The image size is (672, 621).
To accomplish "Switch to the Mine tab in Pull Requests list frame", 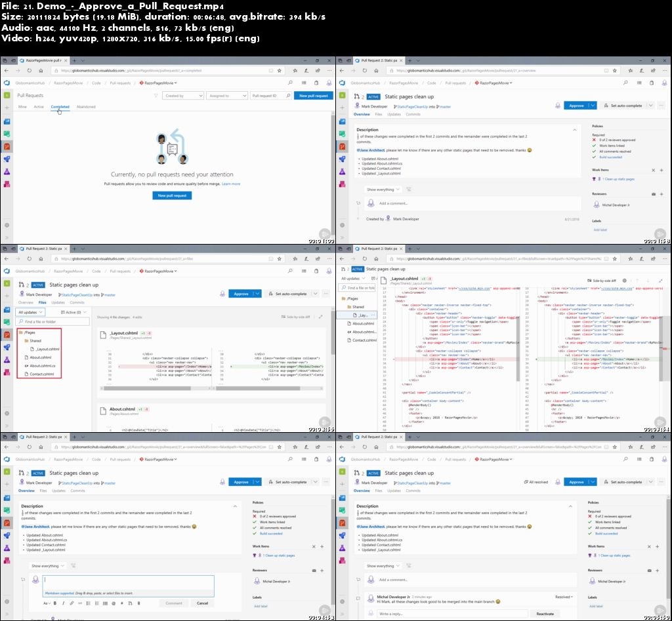I will (x=22, y=107).
